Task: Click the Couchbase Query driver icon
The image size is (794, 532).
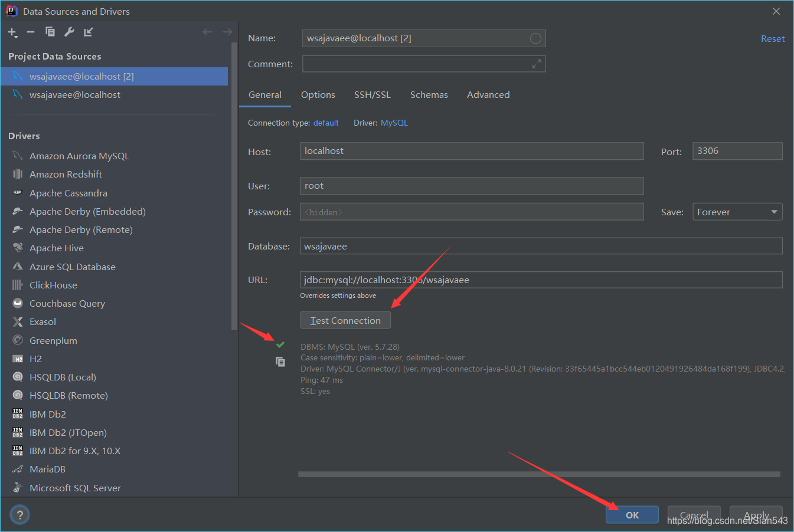Action: 18,303
